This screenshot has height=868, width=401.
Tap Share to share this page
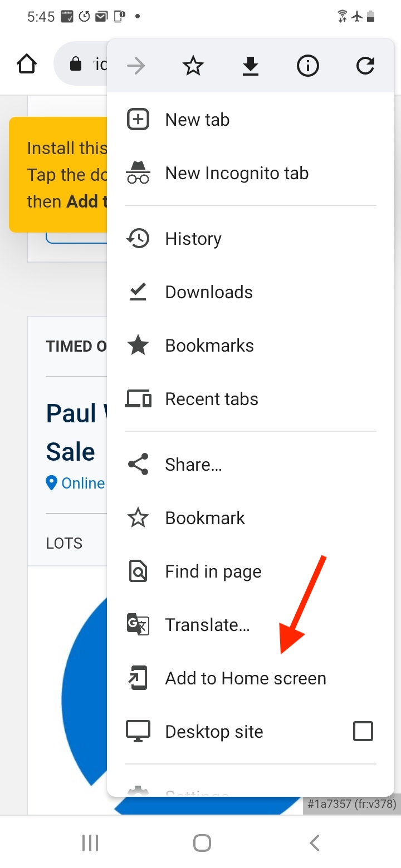(x=193, y=464)
